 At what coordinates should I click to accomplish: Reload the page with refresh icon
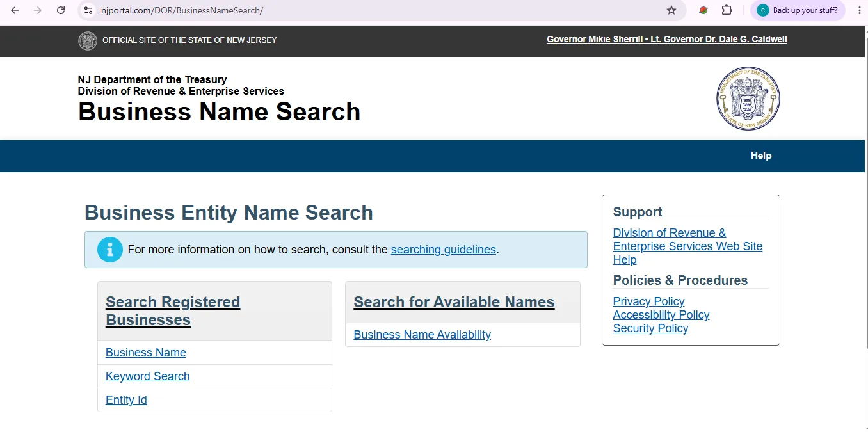(61, 10)
